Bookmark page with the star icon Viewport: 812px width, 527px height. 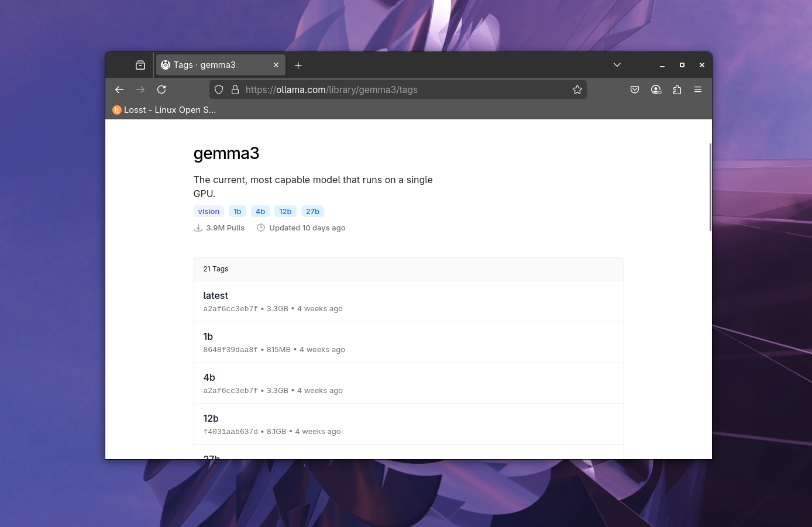(x=577, y=89)
